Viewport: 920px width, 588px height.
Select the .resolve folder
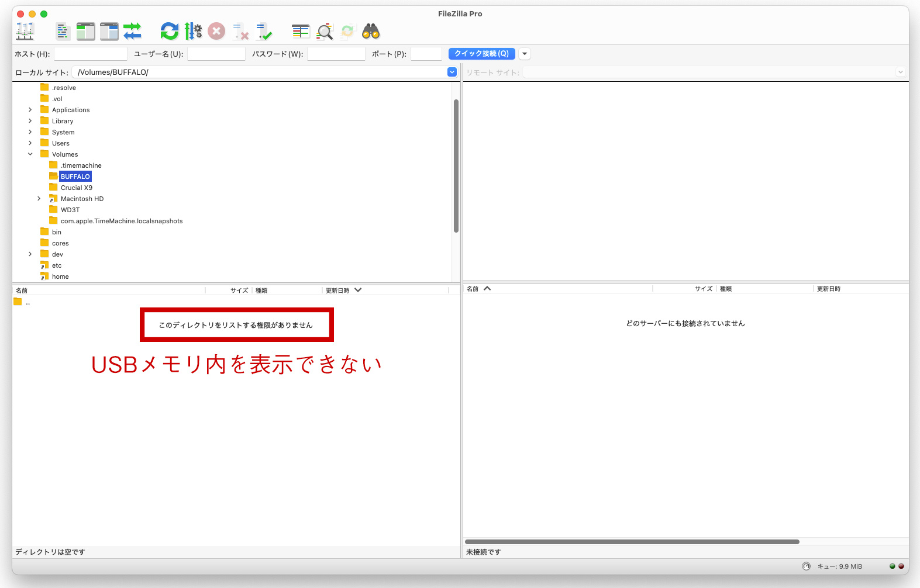(x=64, y=88)
